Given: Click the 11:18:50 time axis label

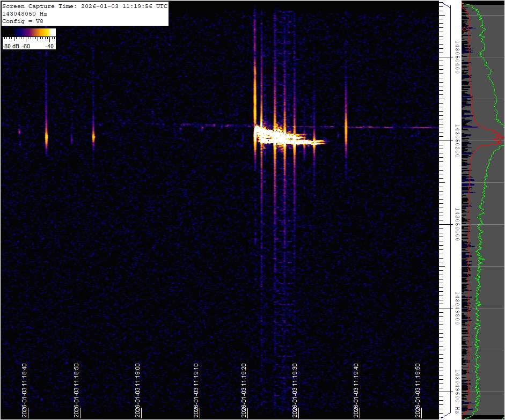Looking at the screenshot, I should 77,389.
